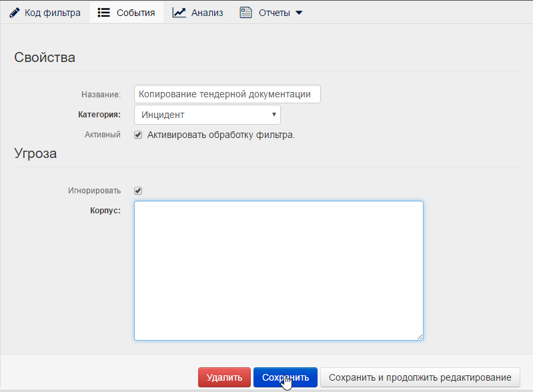Screen dimensions: 533x392
Task: Expand the Отчеты dropdown arrow
Action: [x=299, y=13]
